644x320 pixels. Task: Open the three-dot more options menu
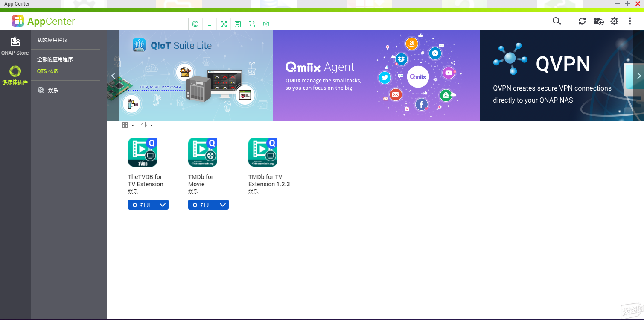tap(630, 21)
